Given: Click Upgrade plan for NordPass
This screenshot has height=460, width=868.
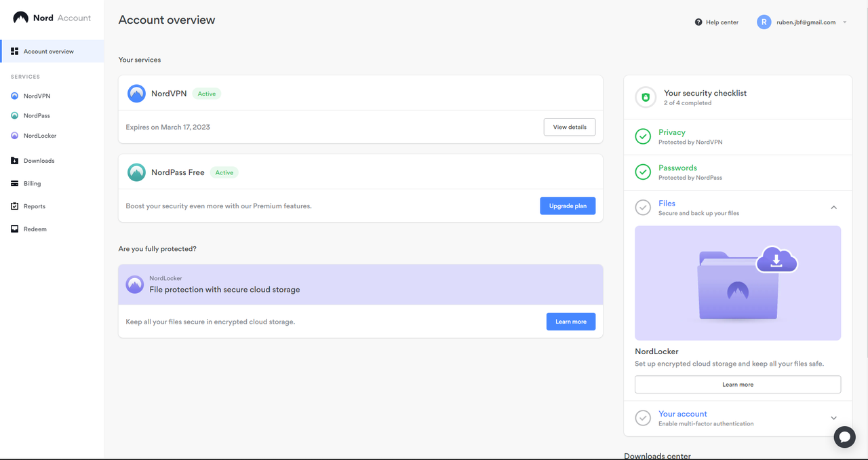Looking at the screenshot, I should [x=568, y=206].
